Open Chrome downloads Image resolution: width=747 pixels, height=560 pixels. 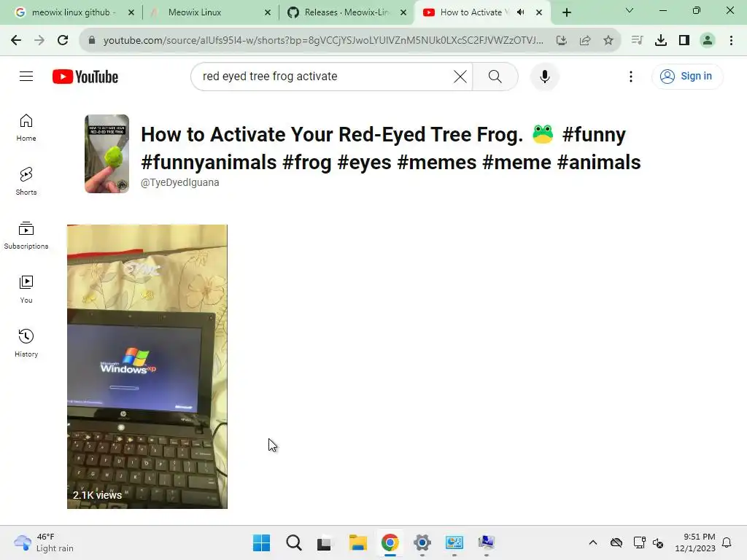coord(661,41)
